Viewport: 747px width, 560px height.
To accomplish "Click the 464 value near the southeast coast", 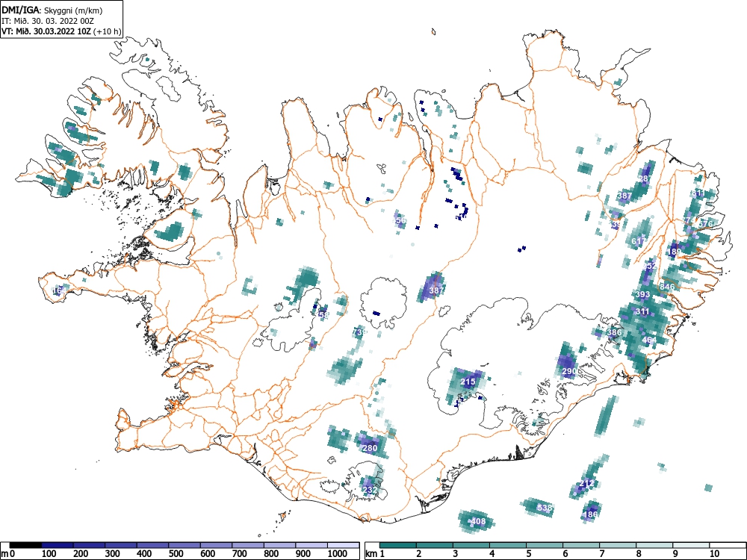I will point(649,340).
